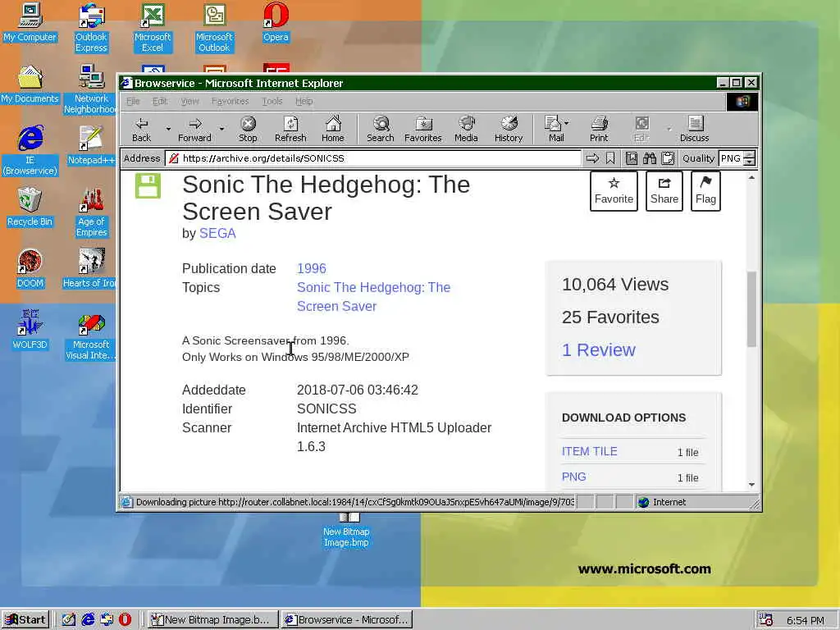Expand the Back history dropdown arrow

(168, 129)
